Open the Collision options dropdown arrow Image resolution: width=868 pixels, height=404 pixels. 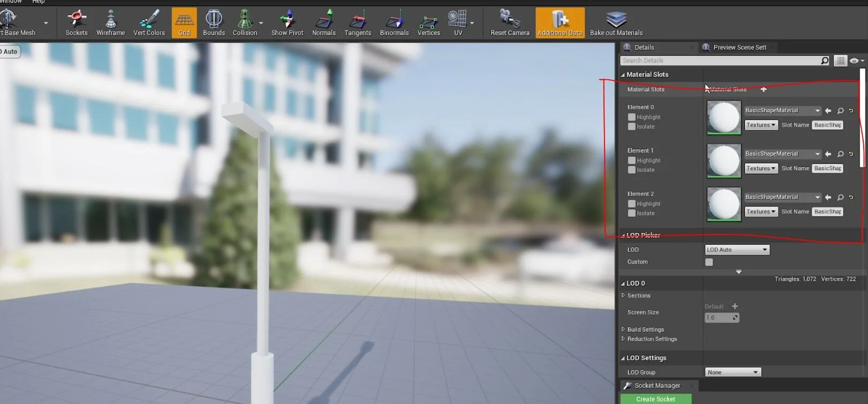261,23
